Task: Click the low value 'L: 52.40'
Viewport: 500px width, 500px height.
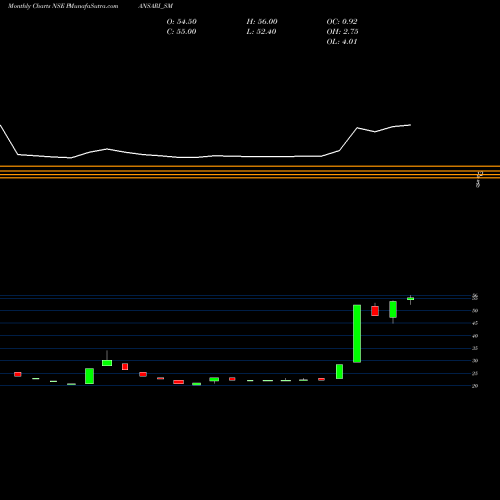Action: (x=262, y=32)
